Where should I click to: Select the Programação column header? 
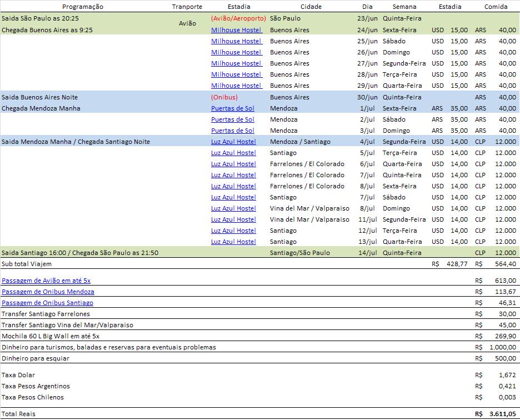click(82, 6)
